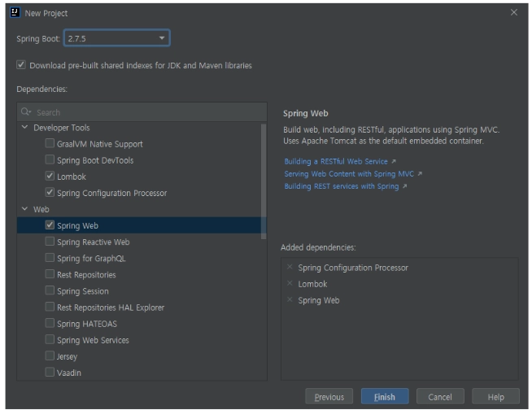The width and height of the screenshot is (532, 410).
Task: Check Spring Boot DevTools
Action: pos(50,159)
